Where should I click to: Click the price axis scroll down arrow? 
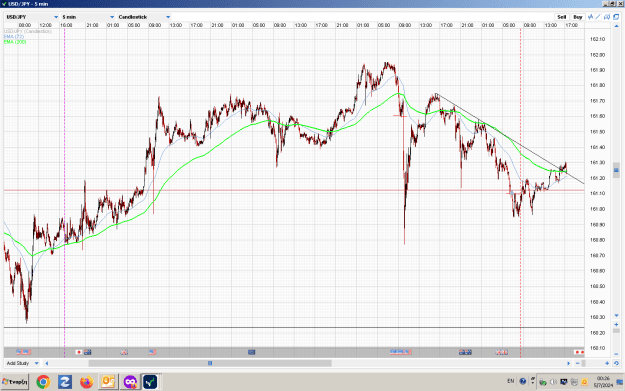[616, 316]
